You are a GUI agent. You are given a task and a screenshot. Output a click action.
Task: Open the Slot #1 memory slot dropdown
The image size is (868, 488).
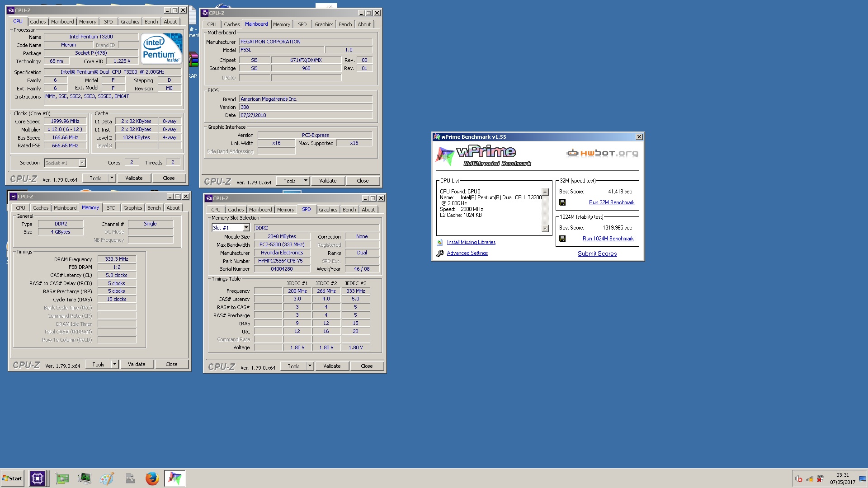tap(246, 228)
